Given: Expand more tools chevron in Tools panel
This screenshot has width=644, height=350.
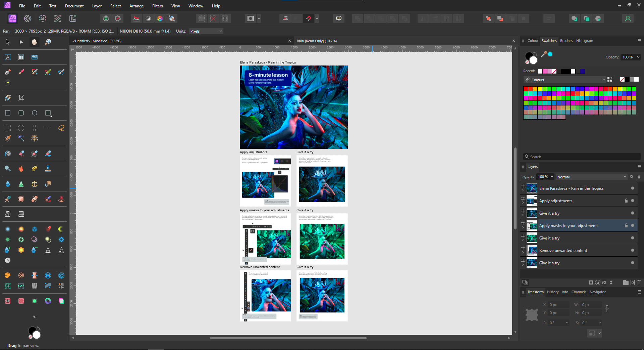Looking at the screenshot, I should 34,317.
